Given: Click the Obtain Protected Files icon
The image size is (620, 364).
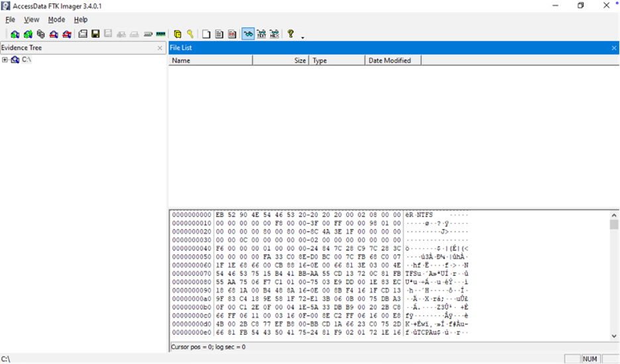Looking at the screenshot, I should pyautogui.click(x=178, y=34).
